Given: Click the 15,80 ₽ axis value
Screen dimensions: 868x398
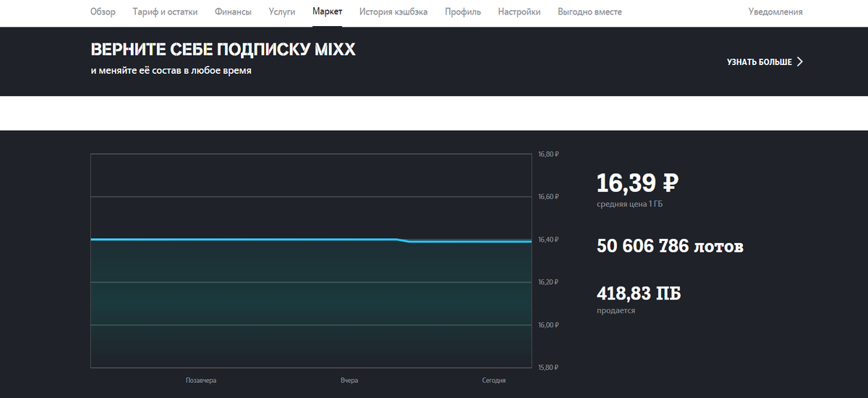Looking at the screenshot, I should tap(549, 368).
